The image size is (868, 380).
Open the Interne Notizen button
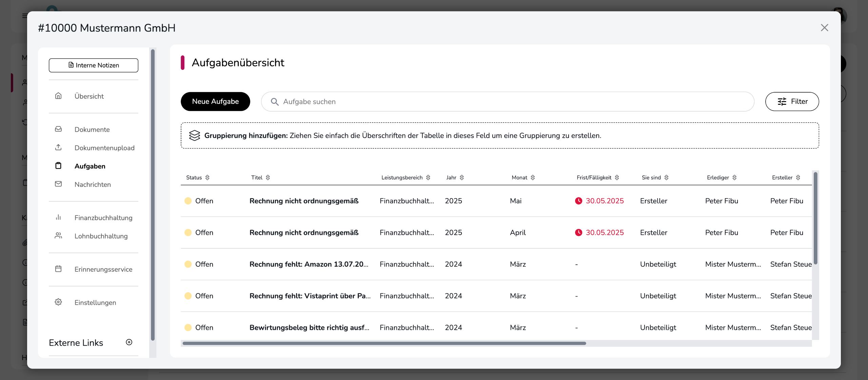94,65
